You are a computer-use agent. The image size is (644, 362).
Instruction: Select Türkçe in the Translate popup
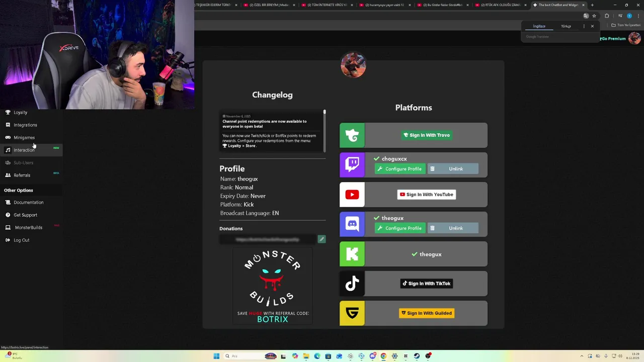click(x=566, y=26)
